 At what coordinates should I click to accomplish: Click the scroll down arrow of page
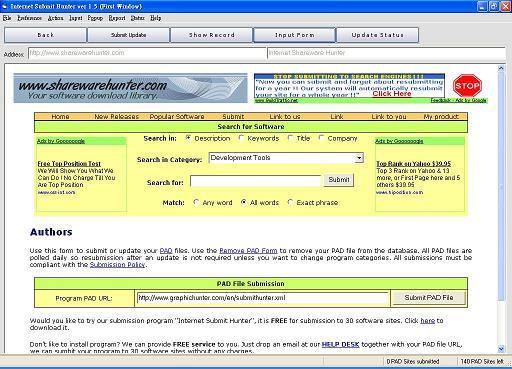pos(501,349)
